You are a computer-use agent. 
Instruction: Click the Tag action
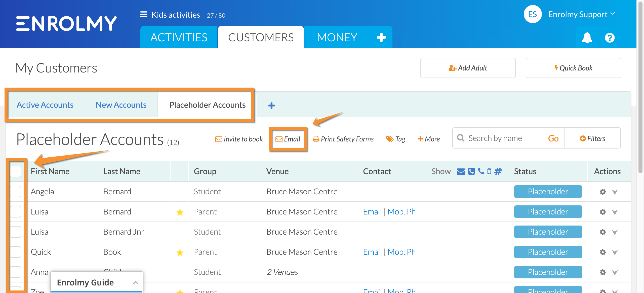click(396, 139)
